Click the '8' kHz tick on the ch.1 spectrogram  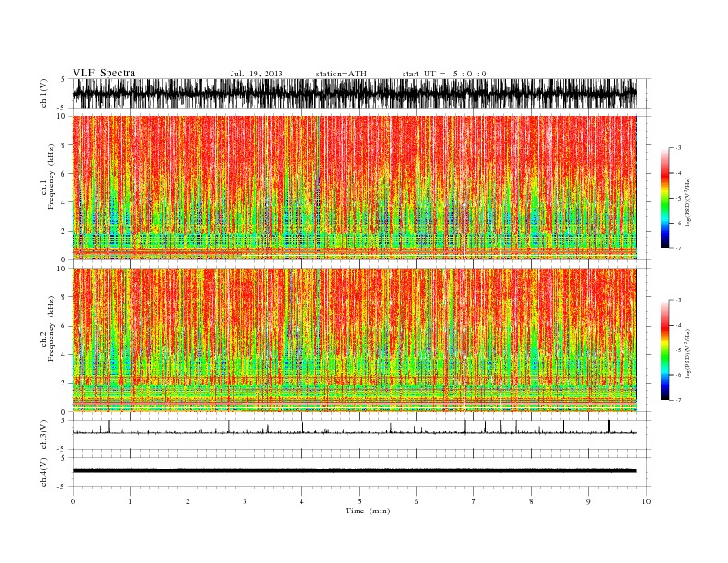click(63, 145)
